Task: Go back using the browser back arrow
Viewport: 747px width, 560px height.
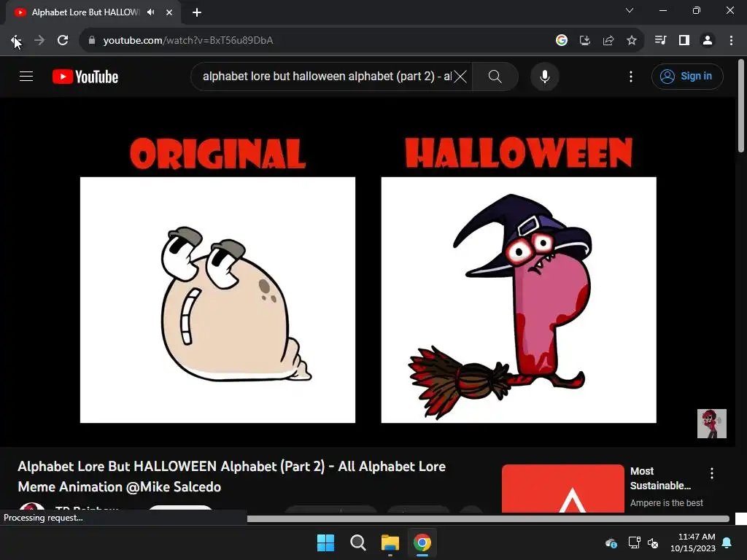Action: coord(15,41)
